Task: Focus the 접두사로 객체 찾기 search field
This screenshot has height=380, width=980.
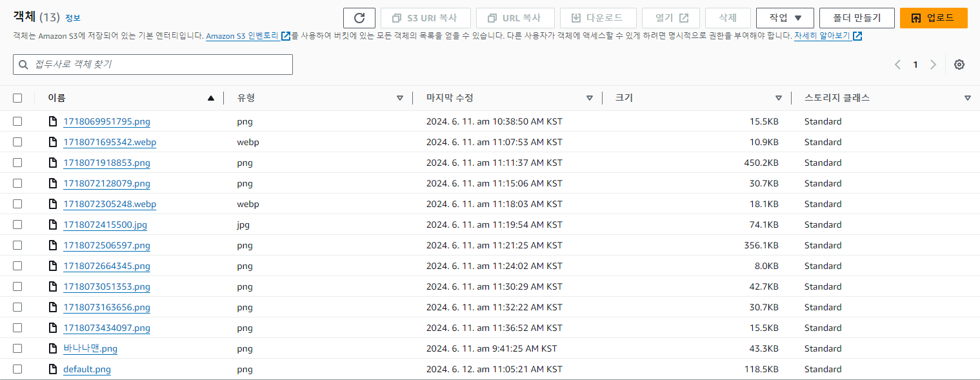Action: tap(153, 65)
